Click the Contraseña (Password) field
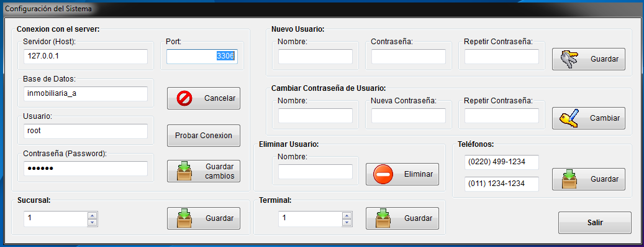Image resolution: width=644 pixels, height=247 pixels. [x=86, y=169]
